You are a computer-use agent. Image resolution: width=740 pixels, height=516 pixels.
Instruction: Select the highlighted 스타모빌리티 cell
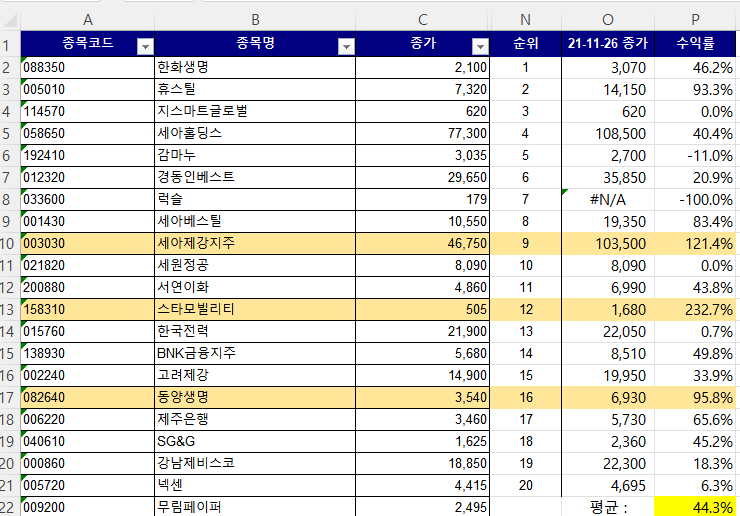pyautogui.click(x=255, y=310)
